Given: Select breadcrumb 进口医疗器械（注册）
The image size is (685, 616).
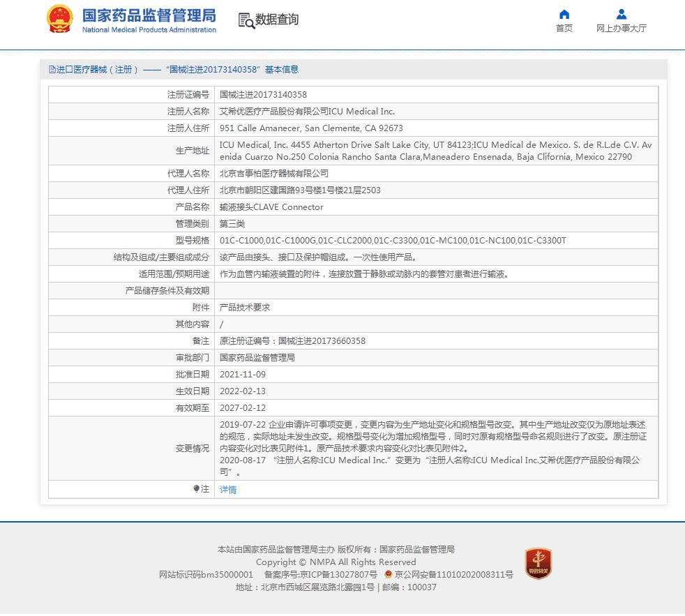Looking at the screenshot, I should click(97, 70).
